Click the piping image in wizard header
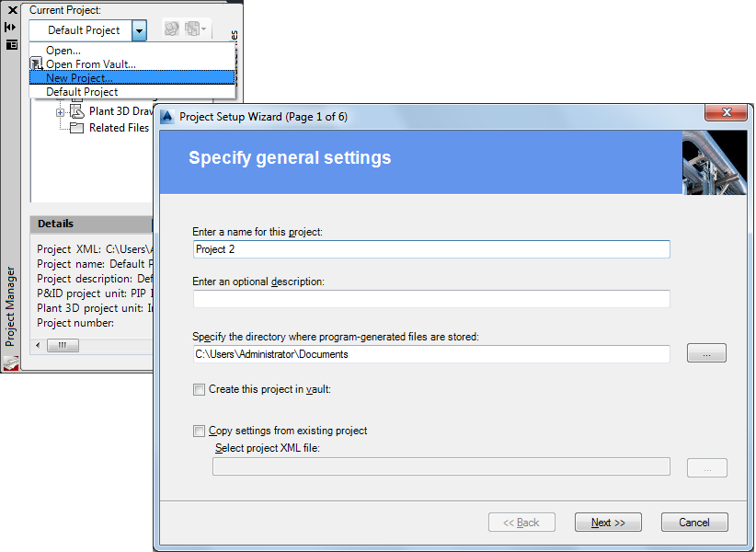756x552 pixels. coord(715,163)
